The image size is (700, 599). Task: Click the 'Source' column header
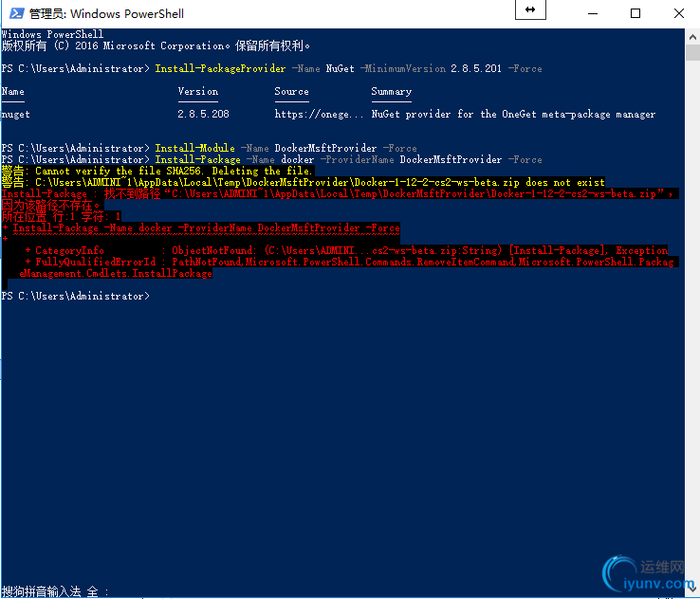(x=291, y=91)
